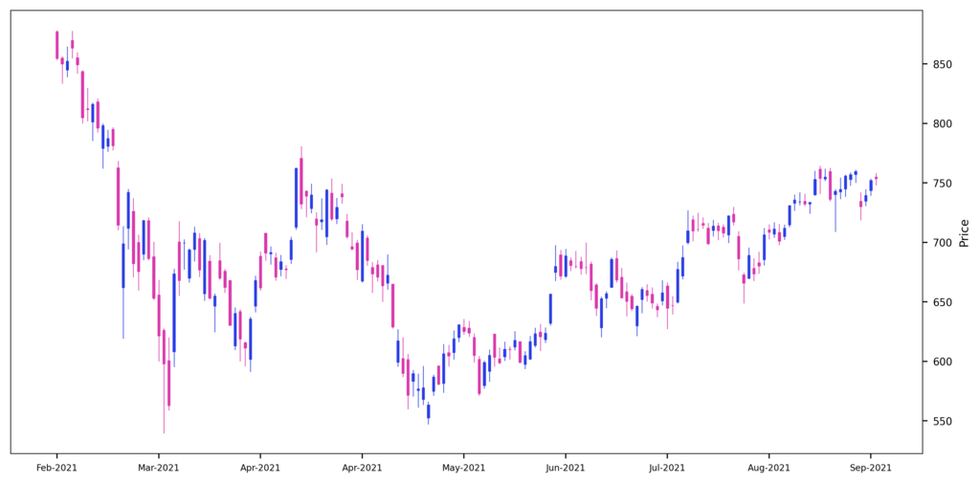
Task: Click the 650 price tick label
Action: (942, 302)
